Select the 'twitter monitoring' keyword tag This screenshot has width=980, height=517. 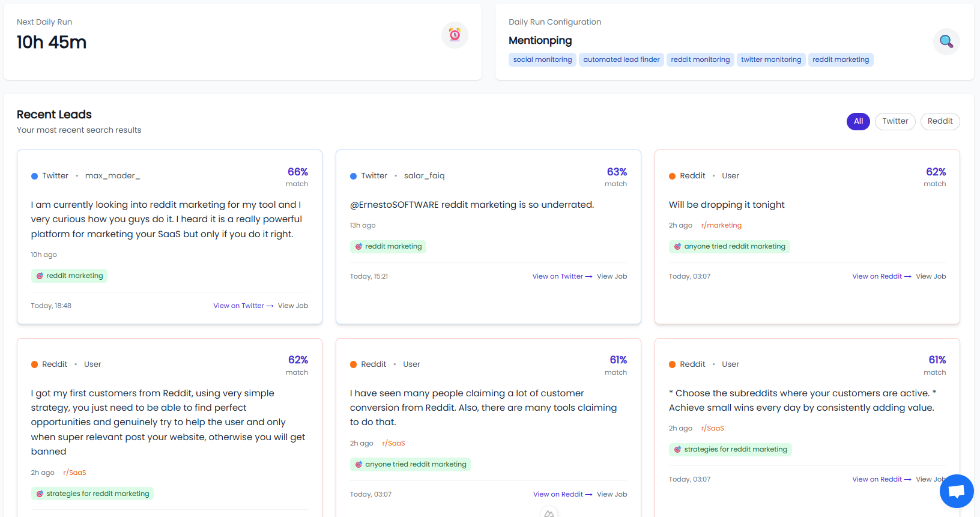[x=770, y=59]
